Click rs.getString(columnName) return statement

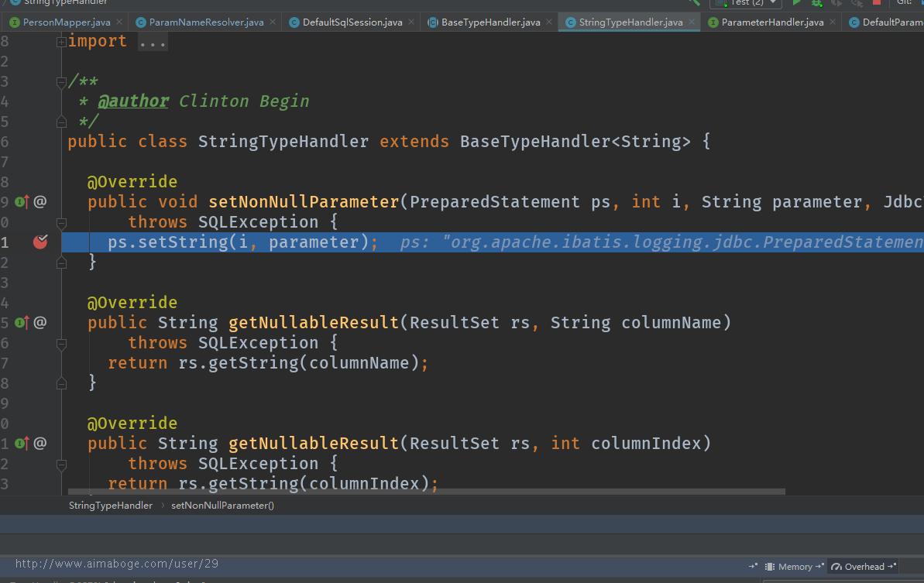(268, 363)
